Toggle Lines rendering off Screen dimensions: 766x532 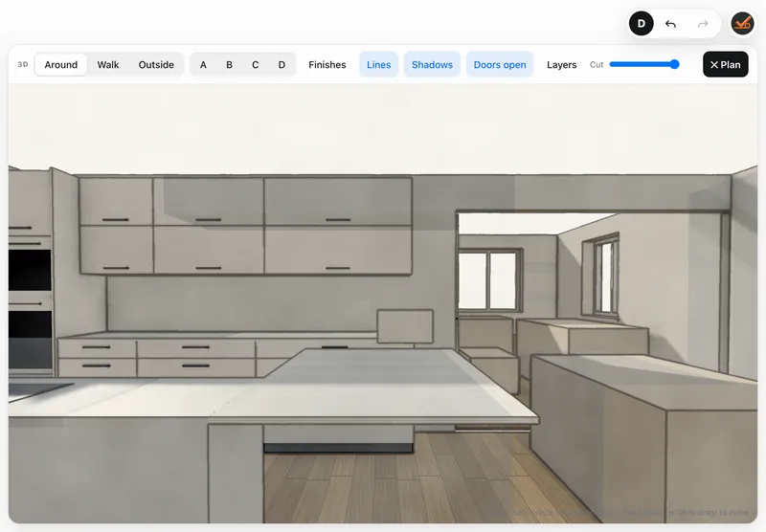coord(378,64)
